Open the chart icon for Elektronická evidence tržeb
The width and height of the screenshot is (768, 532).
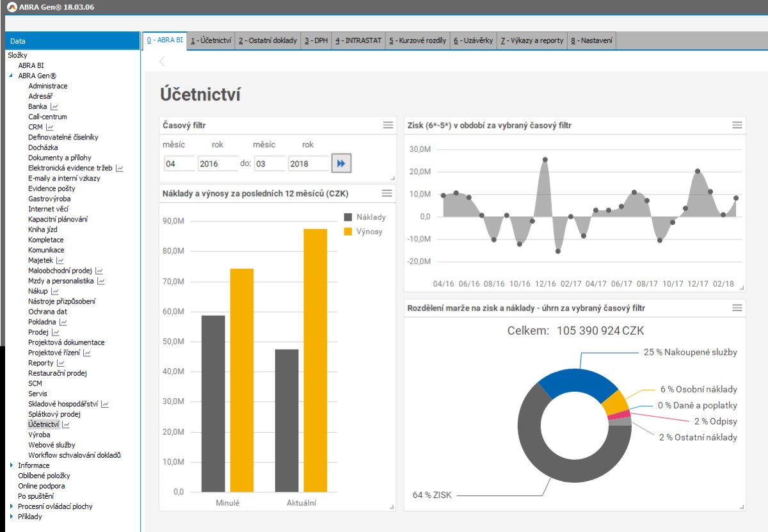coord(120,168)
